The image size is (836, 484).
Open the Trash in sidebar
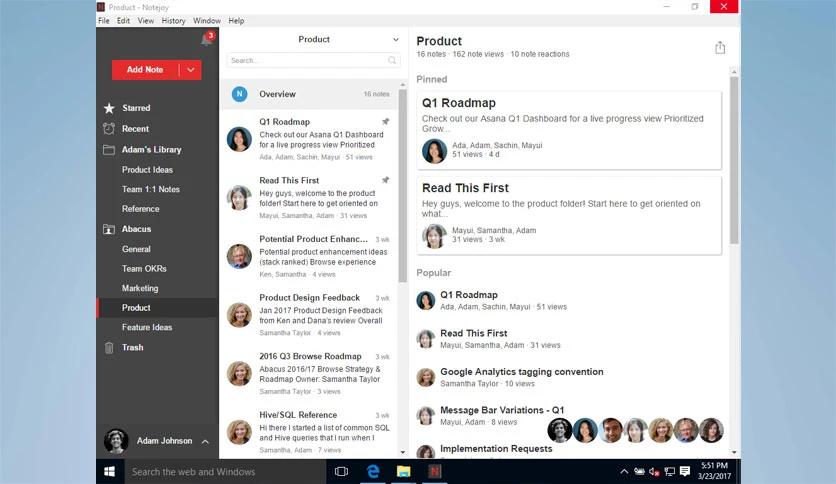click(x=132, y=348)
